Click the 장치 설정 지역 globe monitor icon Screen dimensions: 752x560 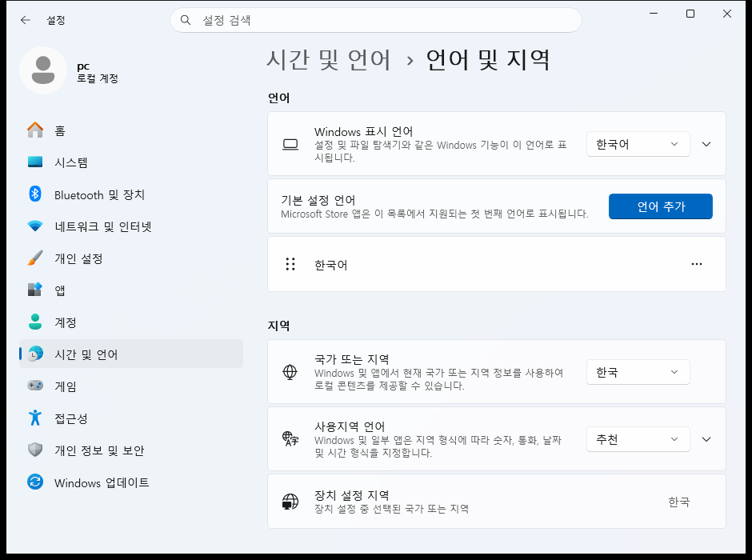[290, 502]
